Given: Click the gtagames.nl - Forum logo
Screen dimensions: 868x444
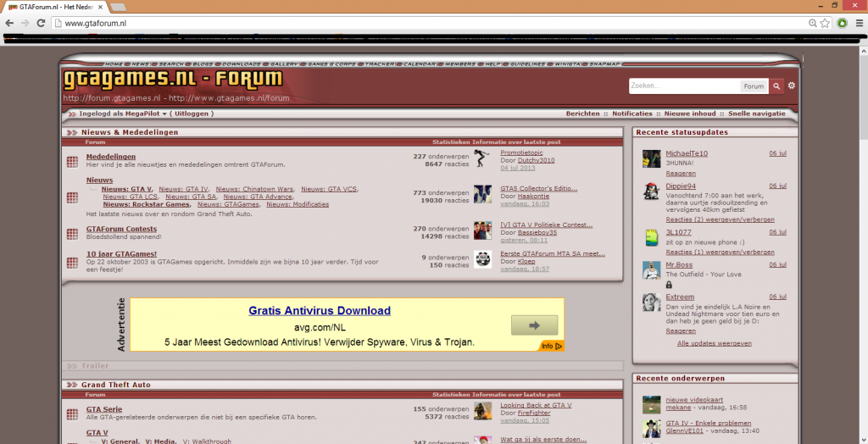Looking at the screenshot, I should [173, 80].
